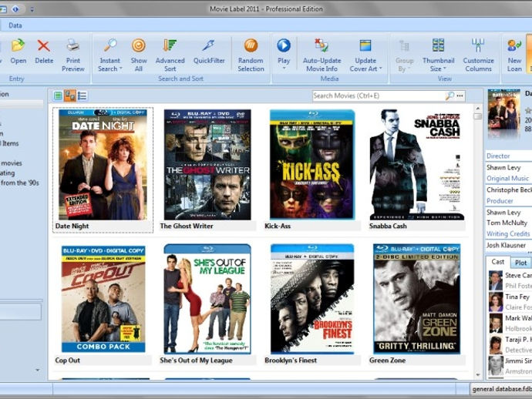Expand the Group By dropdown arrow
Viewport: 532px width, 399px height.
pos(409,69)
